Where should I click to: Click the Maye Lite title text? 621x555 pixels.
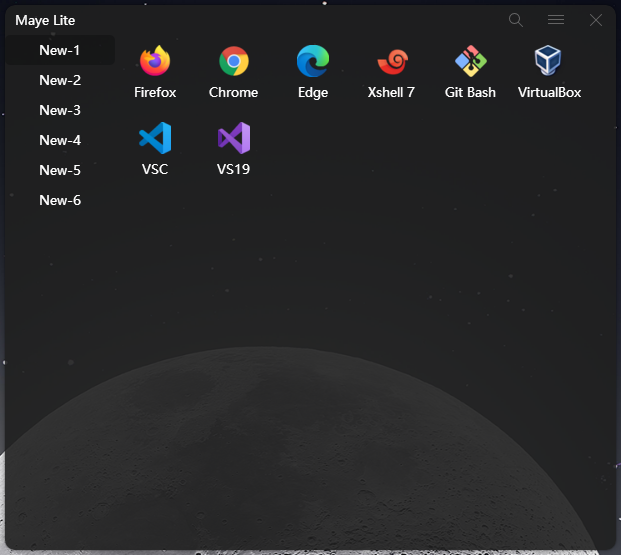tap(45, 20)
